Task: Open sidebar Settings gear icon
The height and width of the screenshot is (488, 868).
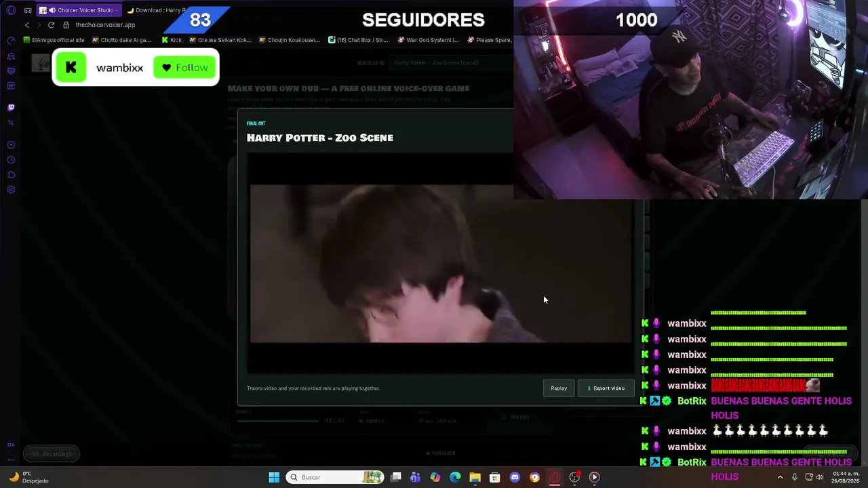Action: coord(11,190)
